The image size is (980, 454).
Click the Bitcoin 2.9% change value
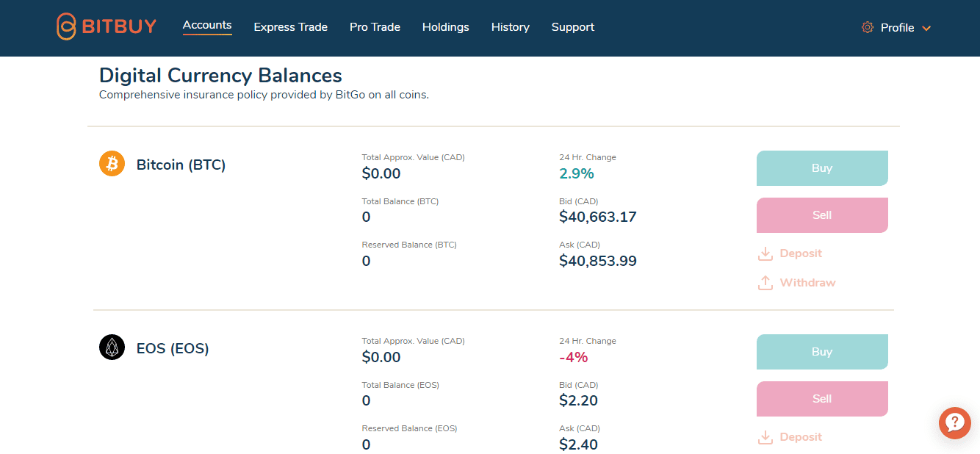pyautogui.click(x=577, y=173)
